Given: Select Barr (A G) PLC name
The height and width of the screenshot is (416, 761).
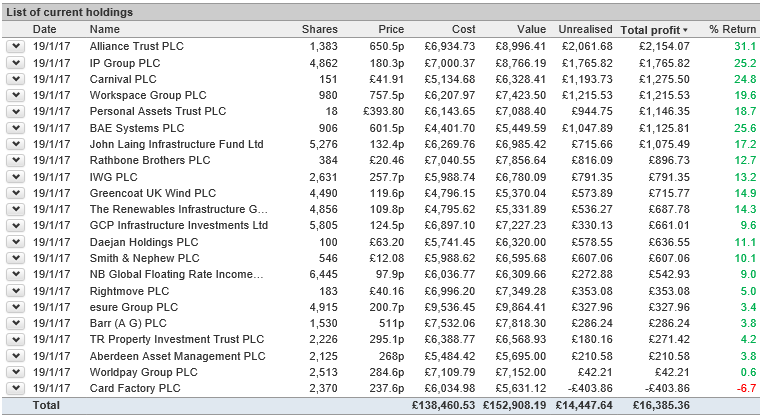Looking at the screenshot, I should (x=128, y=323).
